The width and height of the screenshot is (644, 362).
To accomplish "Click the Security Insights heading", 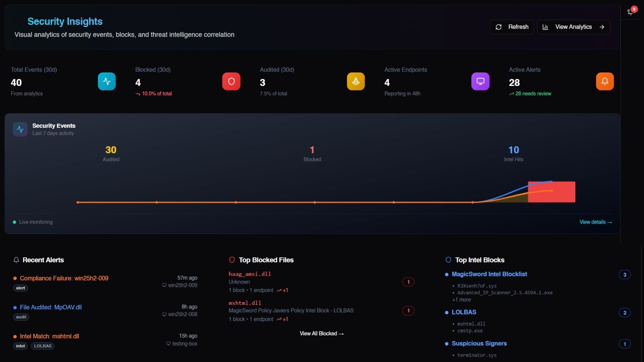I will [x=65, y=21].
